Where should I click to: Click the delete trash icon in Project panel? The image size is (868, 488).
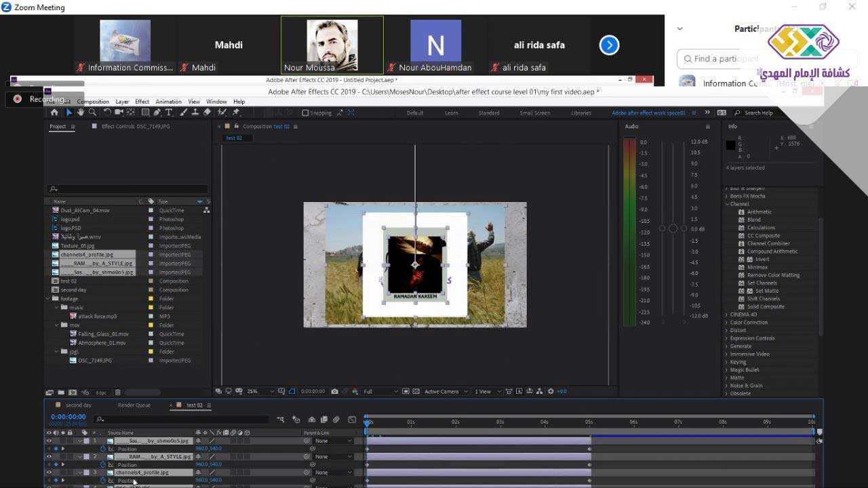(x=117, y=392)
